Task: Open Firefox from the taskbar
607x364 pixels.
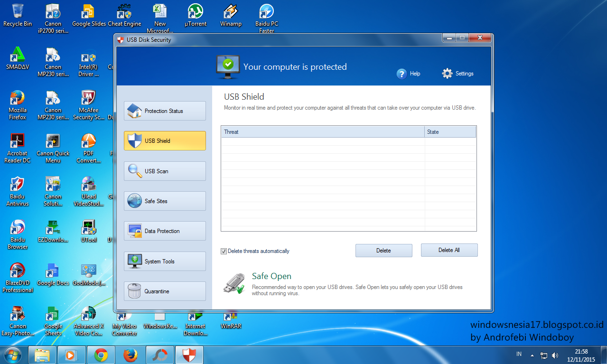Action: click(130, 355)
